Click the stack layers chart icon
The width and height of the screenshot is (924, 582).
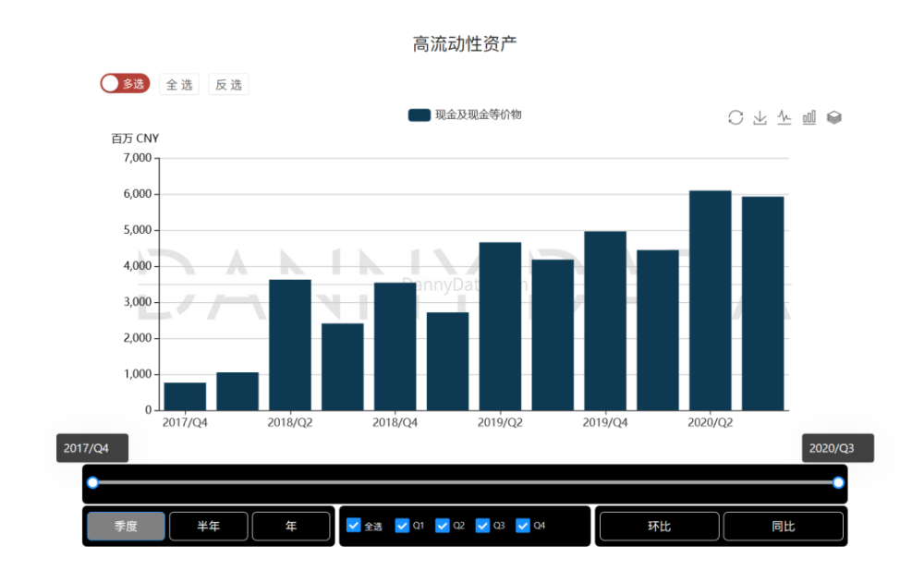coord(833,117)
